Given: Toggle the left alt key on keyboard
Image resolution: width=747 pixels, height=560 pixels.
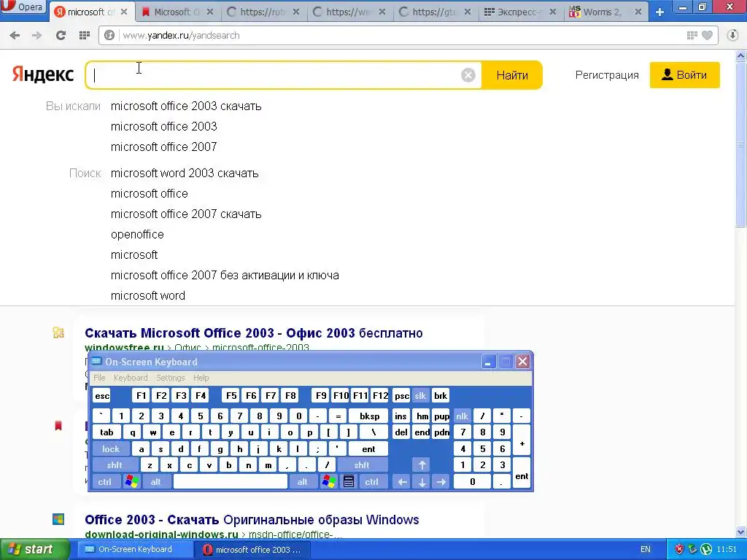Looking at the screenshot, I should tap(155, 482).
